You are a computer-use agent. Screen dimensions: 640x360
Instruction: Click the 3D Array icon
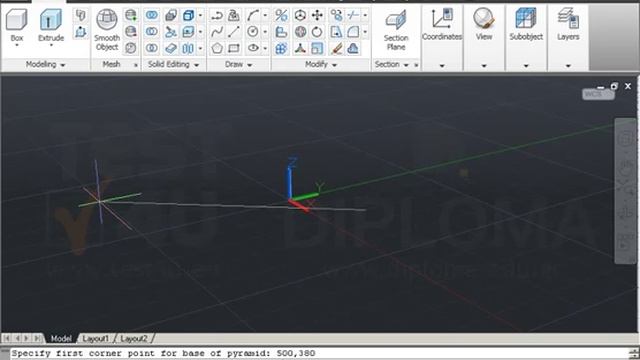point(281,49)
